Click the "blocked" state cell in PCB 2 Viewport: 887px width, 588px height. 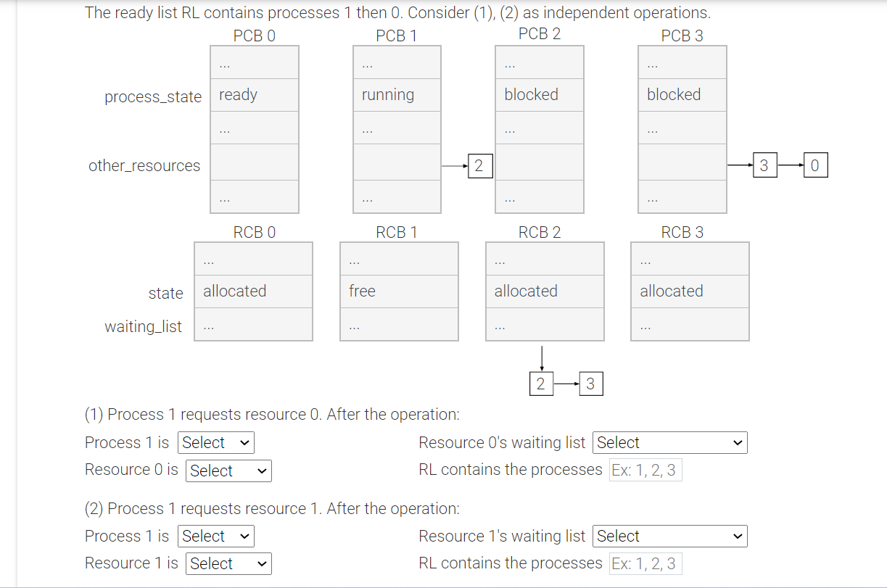click(539, 94)
